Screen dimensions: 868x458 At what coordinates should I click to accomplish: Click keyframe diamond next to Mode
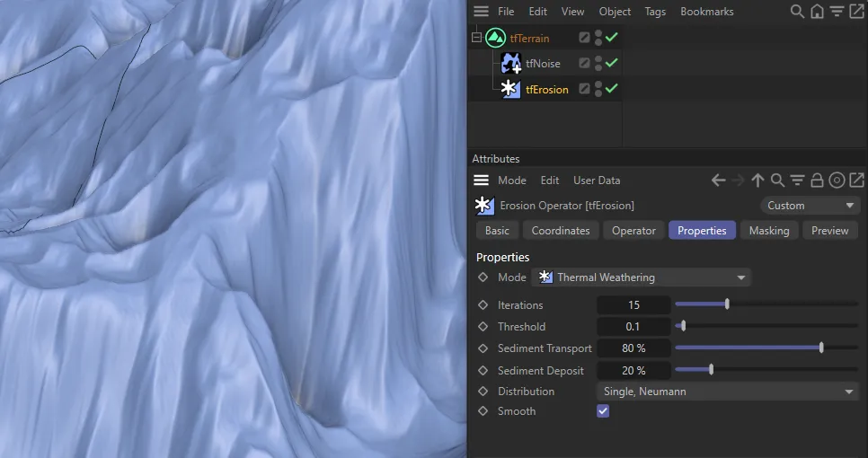(483, 277)
